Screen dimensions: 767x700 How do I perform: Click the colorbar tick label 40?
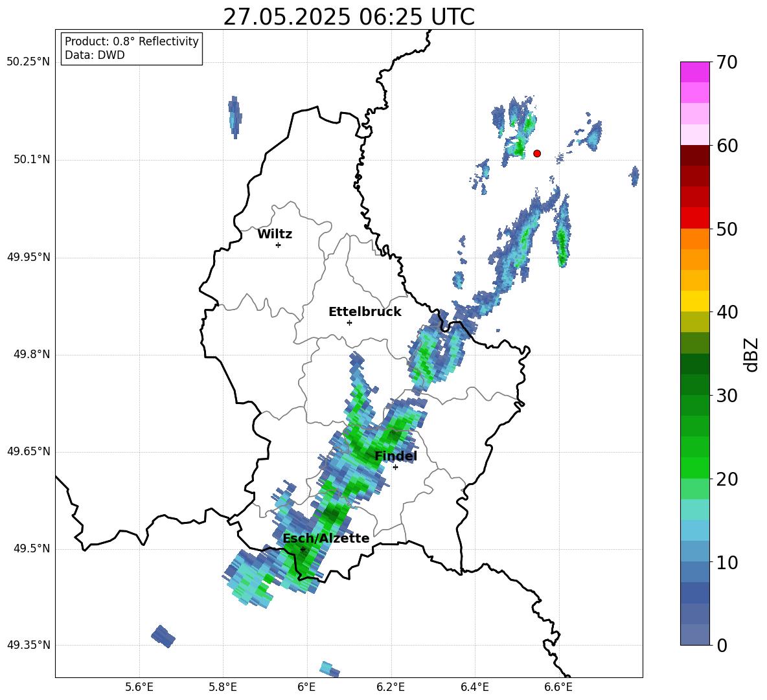point(727,312)
